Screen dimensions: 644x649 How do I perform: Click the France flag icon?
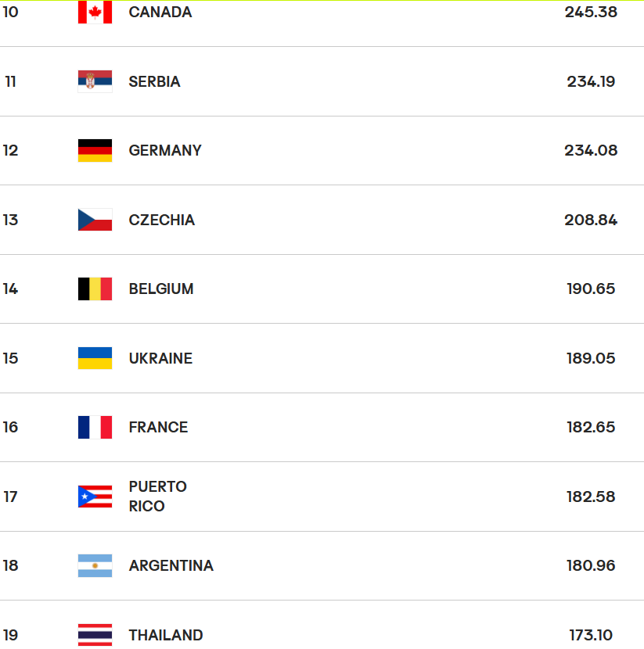(95, 427)
